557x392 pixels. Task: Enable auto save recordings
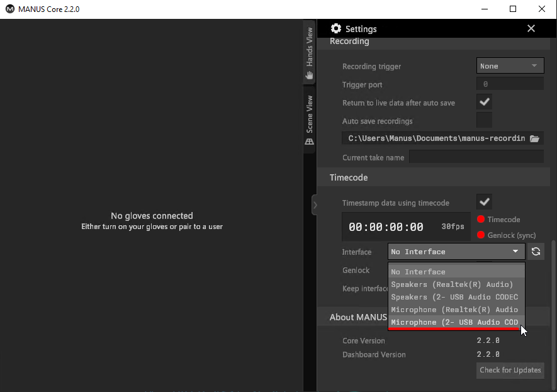pos(484,120)
